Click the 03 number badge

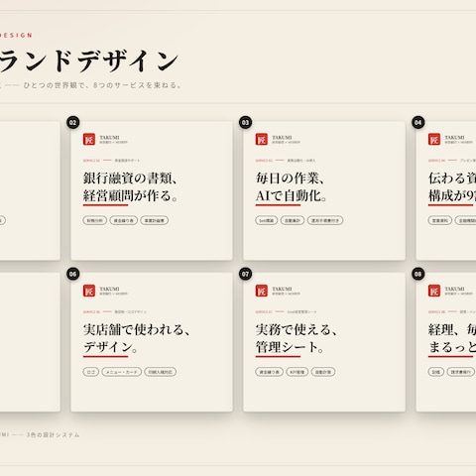245,123
